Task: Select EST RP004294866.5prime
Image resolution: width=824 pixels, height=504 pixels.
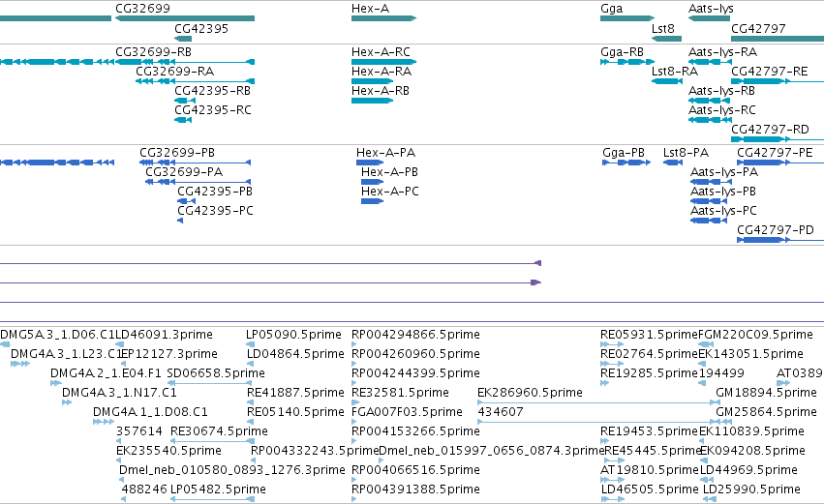Action: tap(415, 335)
